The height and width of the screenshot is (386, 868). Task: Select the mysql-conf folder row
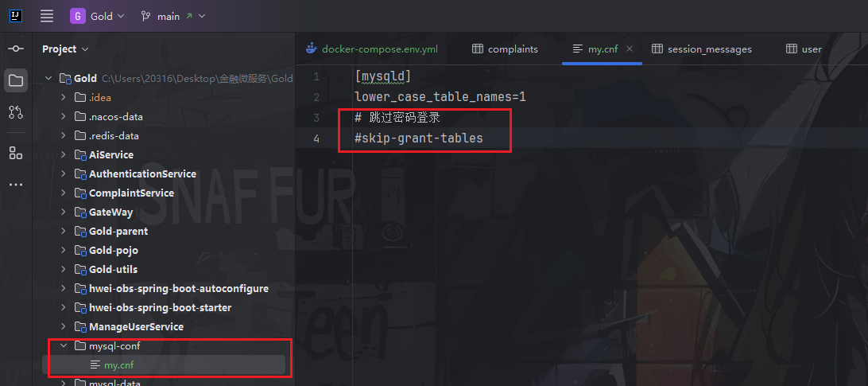(163, 346)
